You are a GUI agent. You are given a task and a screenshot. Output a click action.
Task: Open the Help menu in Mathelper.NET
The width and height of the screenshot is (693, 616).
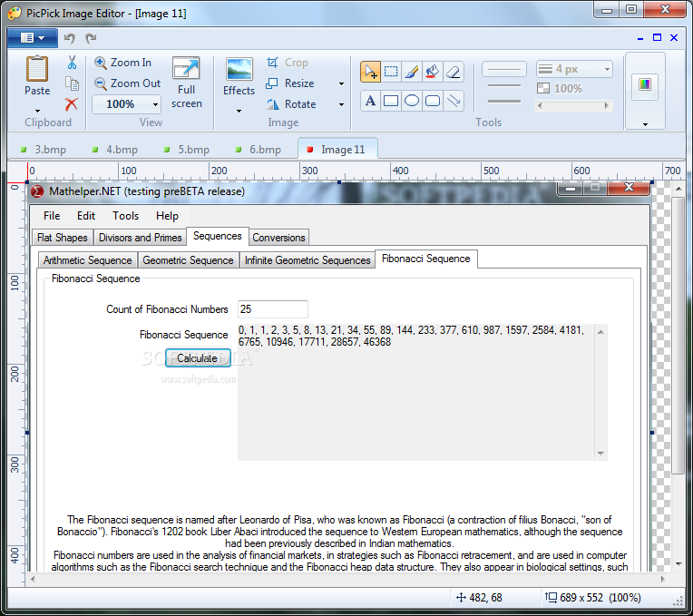(x=167, y=216)
